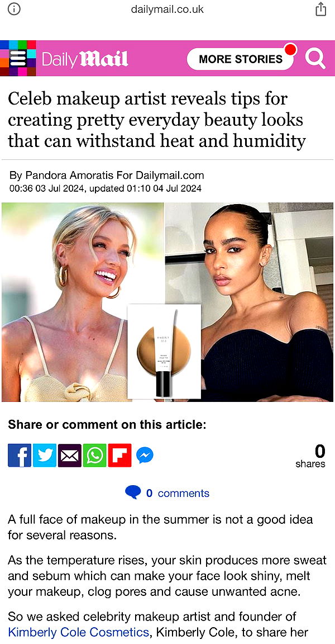Image resolution: width=335 pixels, height=644 pixels.
Task: Share article on WhatsApp
Action: point(95,455)
